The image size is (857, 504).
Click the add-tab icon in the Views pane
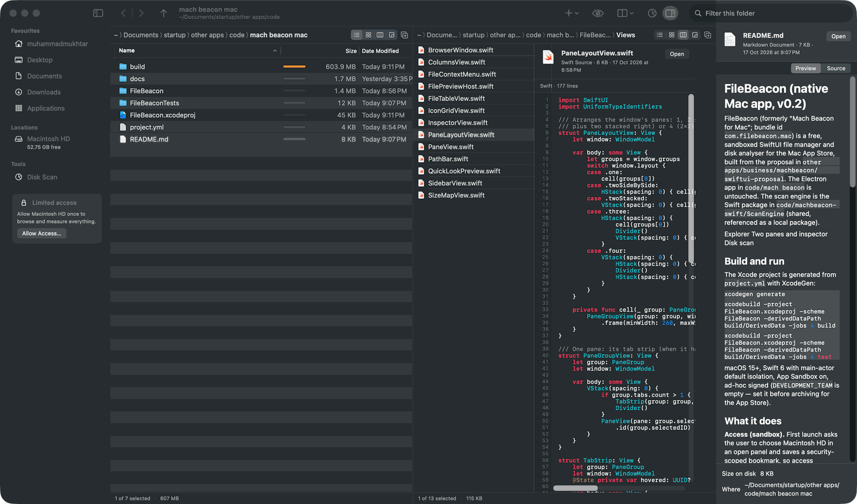pos(708,35)
